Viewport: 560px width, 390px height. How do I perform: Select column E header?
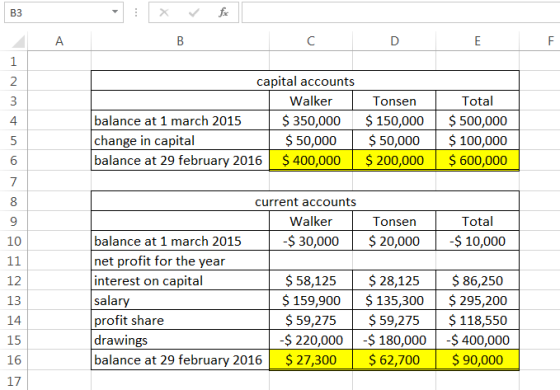478,41
